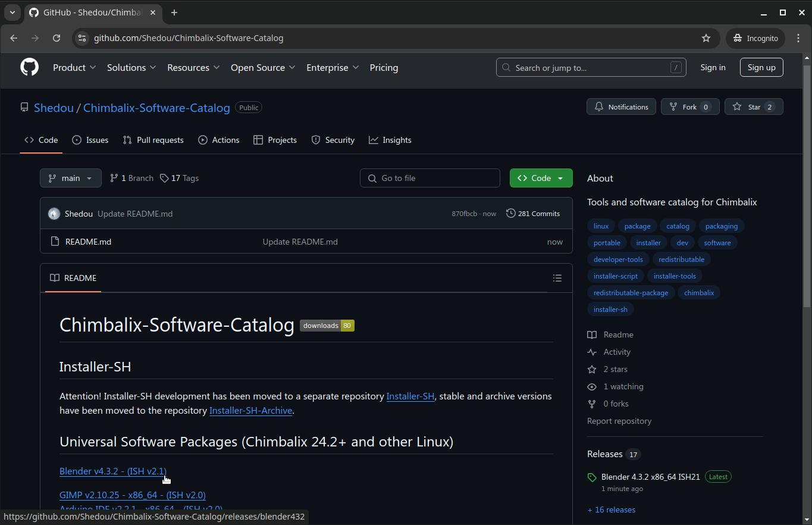Screen dimensions: 812x525
Task: Open the green Code dropdown button
Action: [x=541, y=178]
